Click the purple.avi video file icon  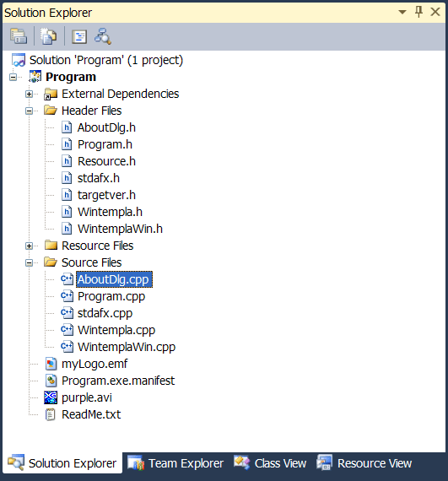pos(51,397)
